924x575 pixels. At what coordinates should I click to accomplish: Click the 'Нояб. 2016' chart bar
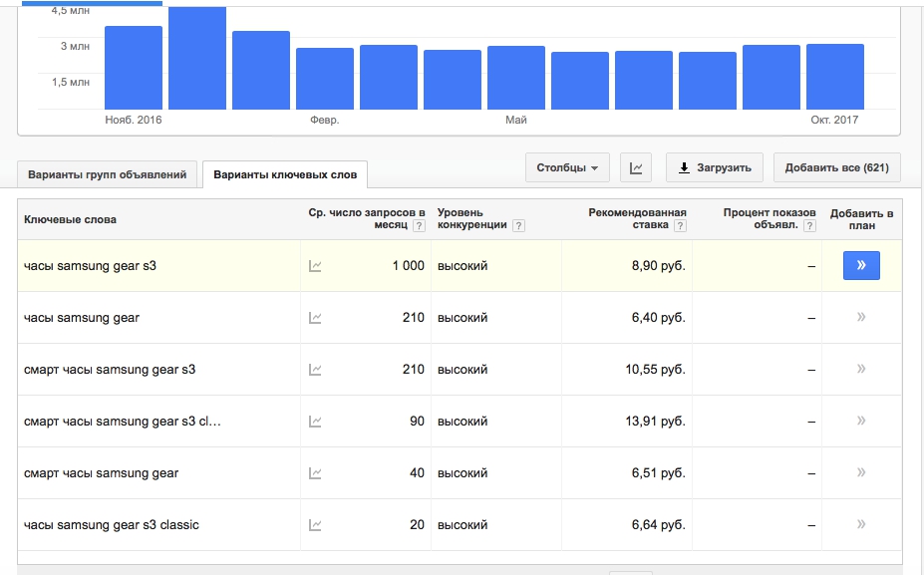click(134, 68)
